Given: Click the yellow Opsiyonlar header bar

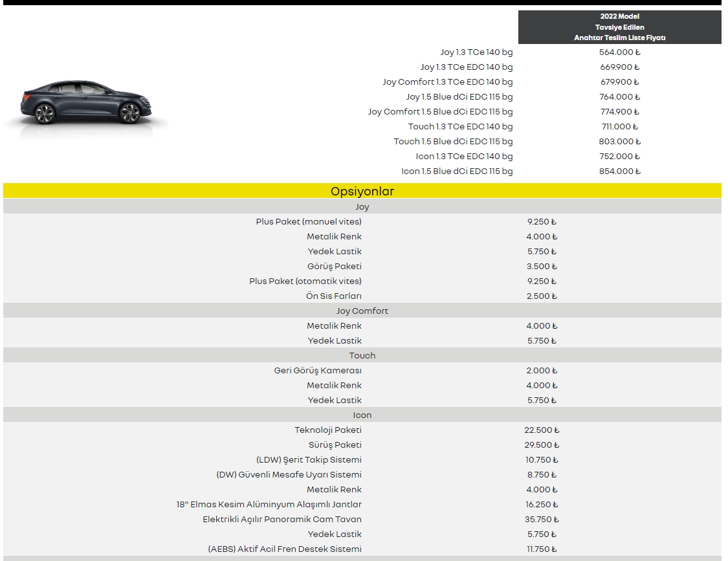Looking at the screenshot, I should [362, 191].
